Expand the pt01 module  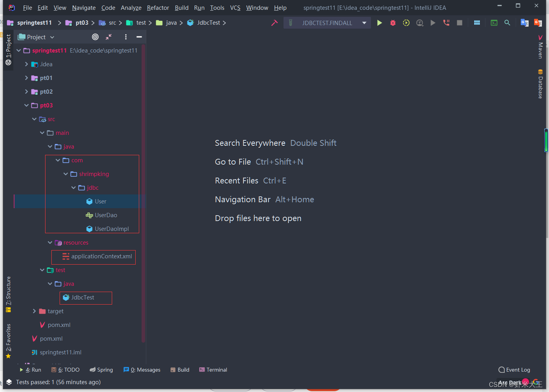coord(26,78)
